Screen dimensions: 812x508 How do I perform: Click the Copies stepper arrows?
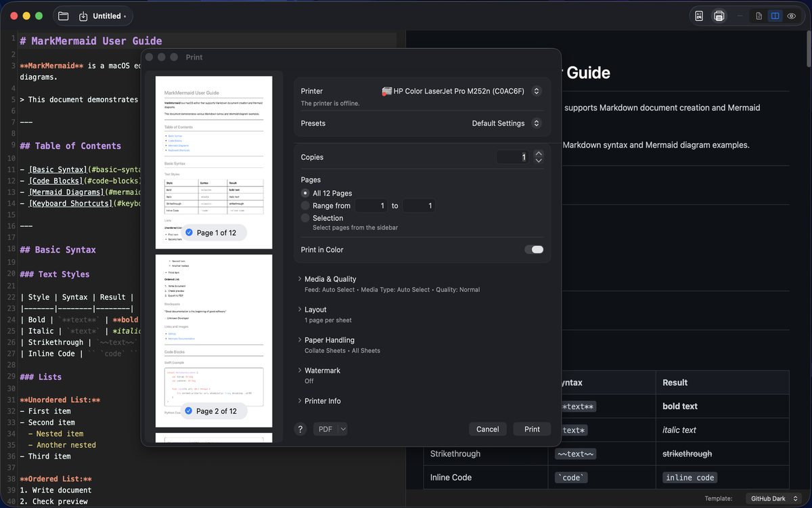click(539, 157)
